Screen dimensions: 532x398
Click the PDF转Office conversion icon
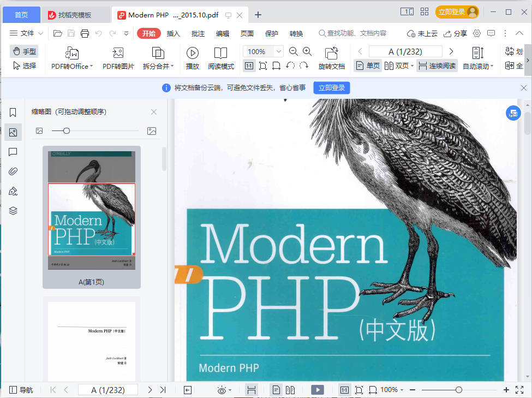click(72, 54)
